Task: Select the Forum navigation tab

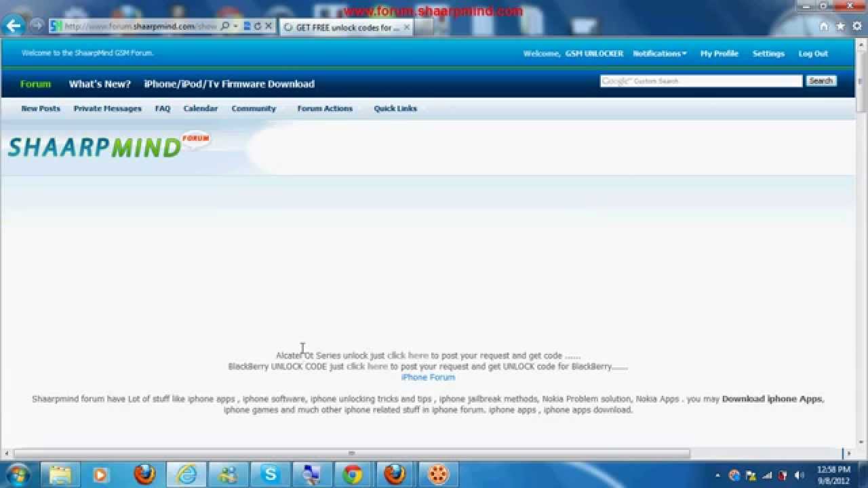Action: 35,84
